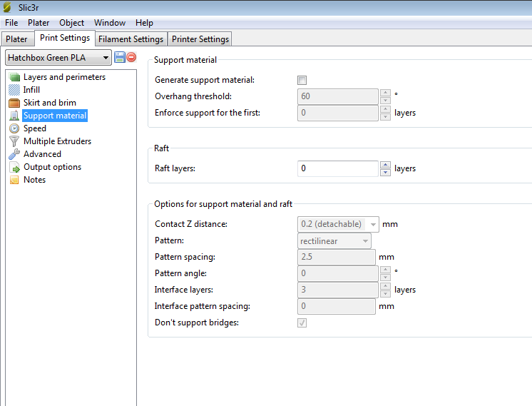The width and height of the screenshot is (532, 406).
Task: Click the save preset floppy disk icon
Action: tap(119, 57)
